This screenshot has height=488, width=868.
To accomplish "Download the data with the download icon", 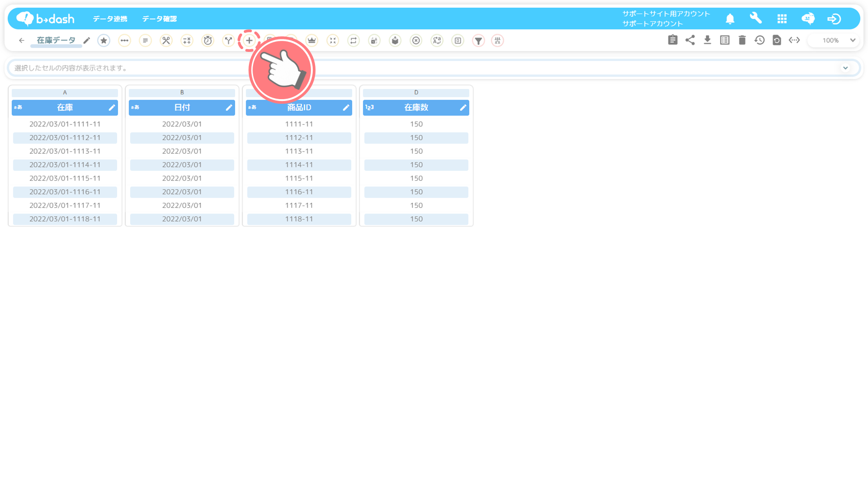I will [x=707, y=40].
